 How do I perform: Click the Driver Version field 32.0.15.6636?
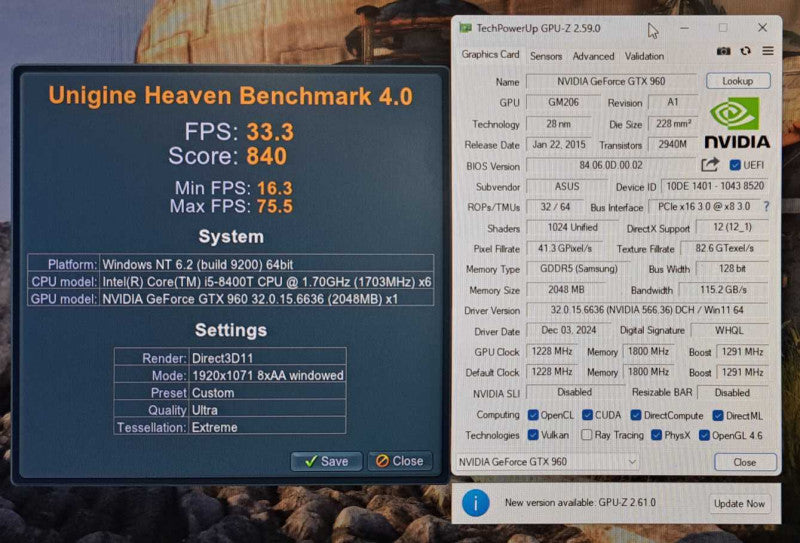[647, 310]
